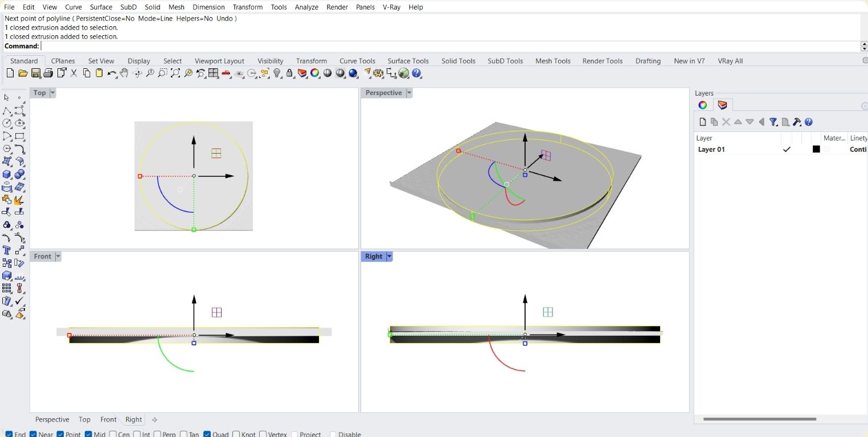The height and width of the screenshot is (437, 868).
Task: Click the red car named-view icon
Action: [x=226, y=73]
